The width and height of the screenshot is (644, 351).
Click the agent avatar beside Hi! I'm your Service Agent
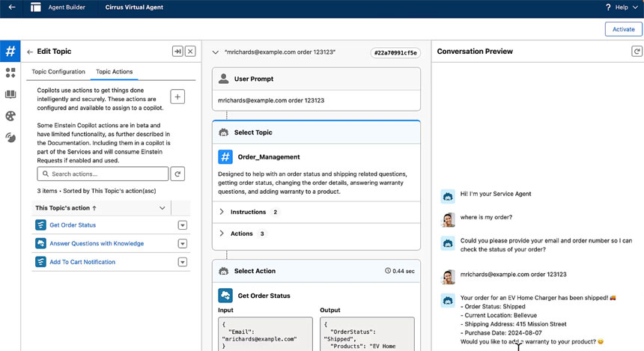[448, 196]
